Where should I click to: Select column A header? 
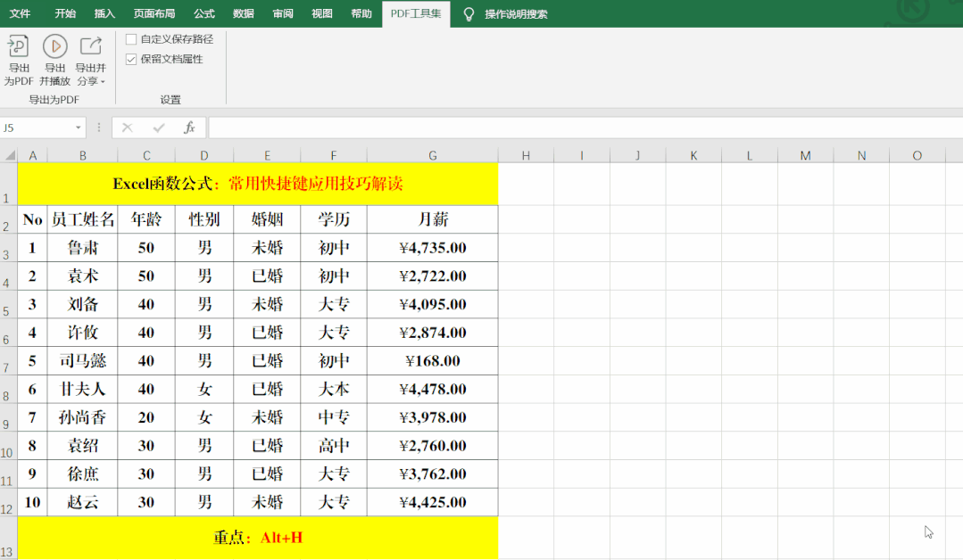(x=32, y=156)
